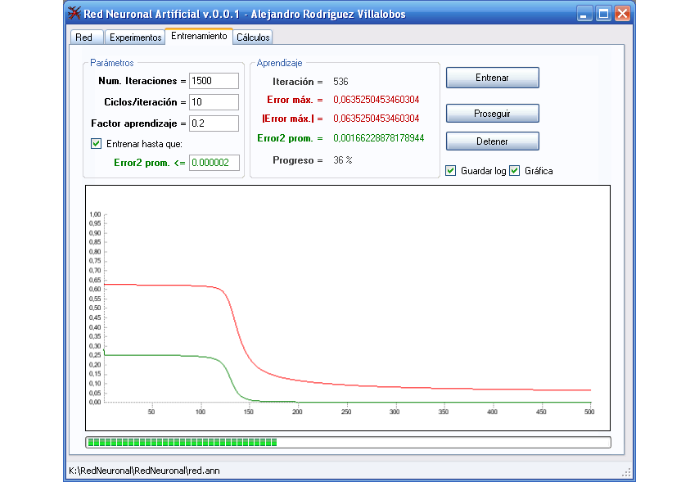Toggle the Gráfica checkbox
The height and width of the screenshot is (482, 700).
pyautogui.click(x=514, y=170)
